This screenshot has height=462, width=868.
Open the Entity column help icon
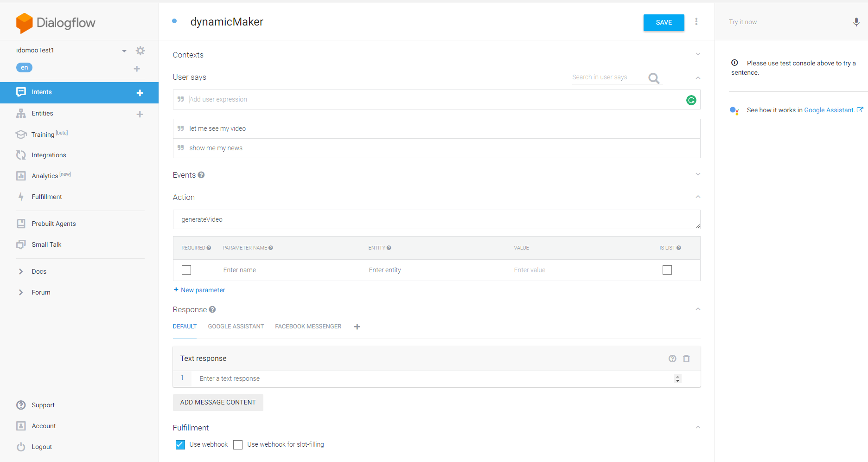[389, 248]
